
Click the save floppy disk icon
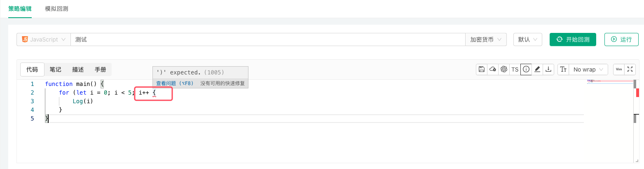[x=481, y=69]
